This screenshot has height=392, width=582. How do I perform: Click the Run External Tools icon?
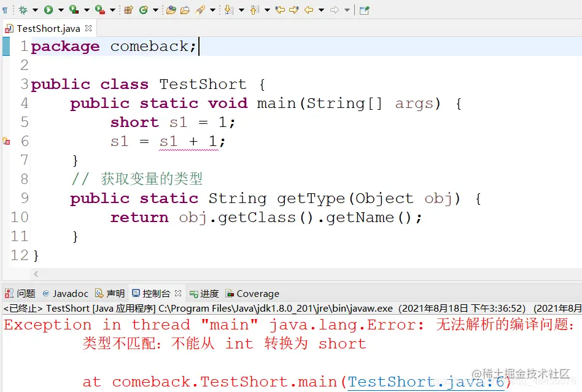tap(100, 10)
